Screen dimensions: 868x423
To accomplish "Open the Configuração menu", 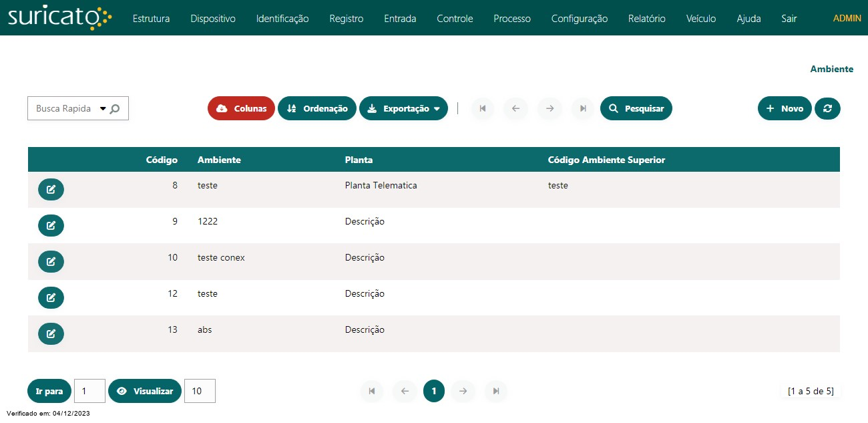I will tap(580, 19).
